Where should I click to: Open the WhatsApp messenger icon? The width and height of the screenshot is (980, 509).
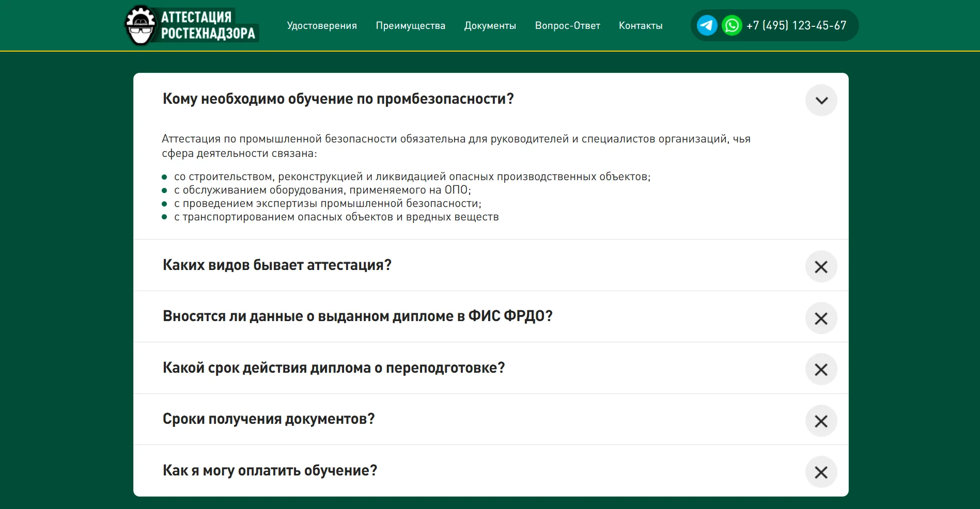(732, 25)
